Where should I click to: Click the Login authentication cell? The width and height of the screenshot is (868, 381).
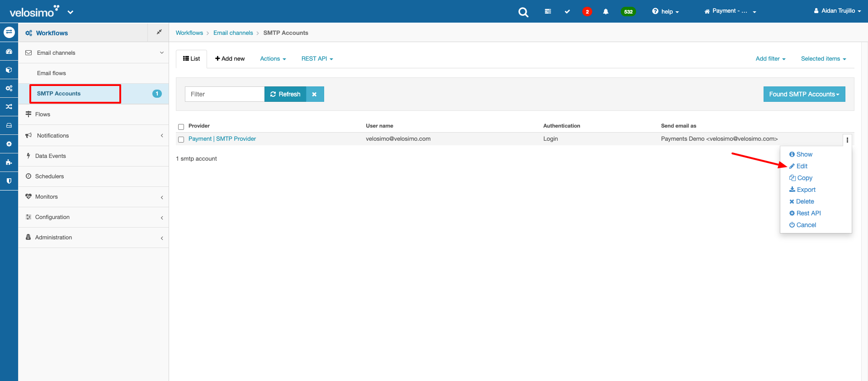[x=551, y=139]
